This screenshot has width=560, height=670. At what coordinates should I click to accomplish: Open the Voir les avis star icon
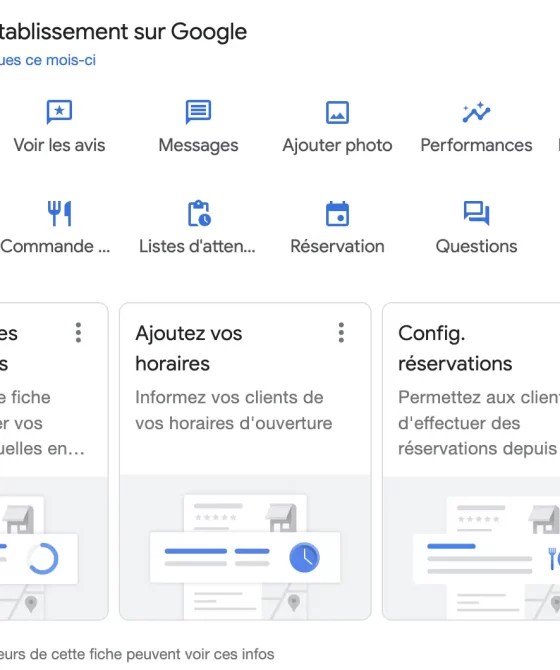(59, 112)
